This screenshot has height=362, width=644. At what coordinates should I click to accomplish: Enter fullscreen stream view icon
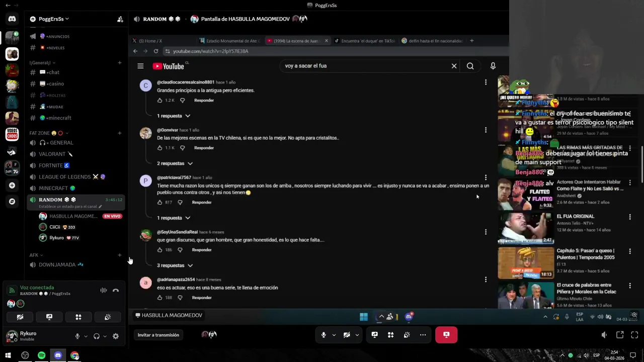click(634, 335)
